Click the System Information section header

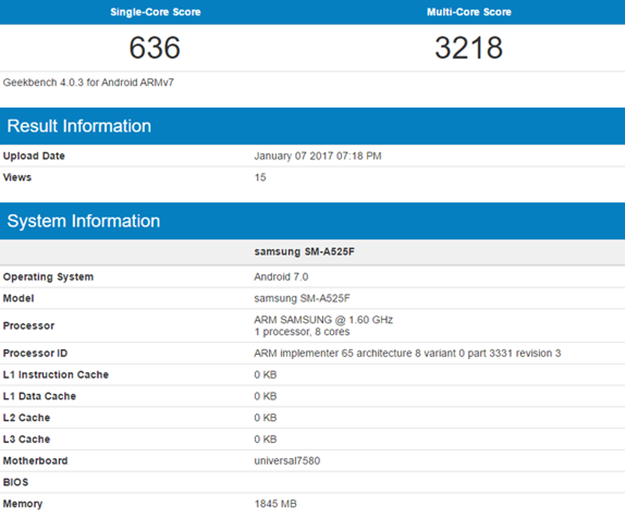[x=84, y=221]
